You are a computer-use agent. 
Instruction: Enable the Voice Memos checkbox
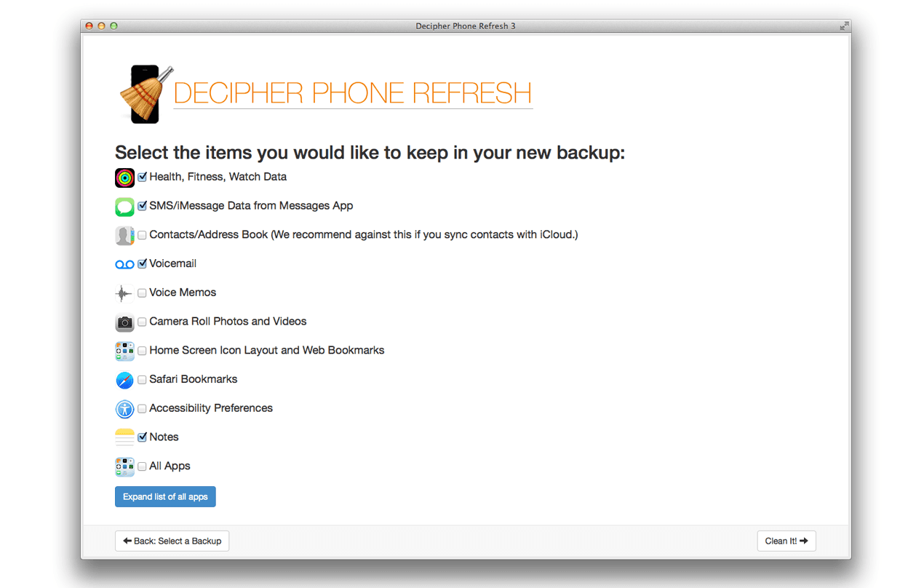143,293
